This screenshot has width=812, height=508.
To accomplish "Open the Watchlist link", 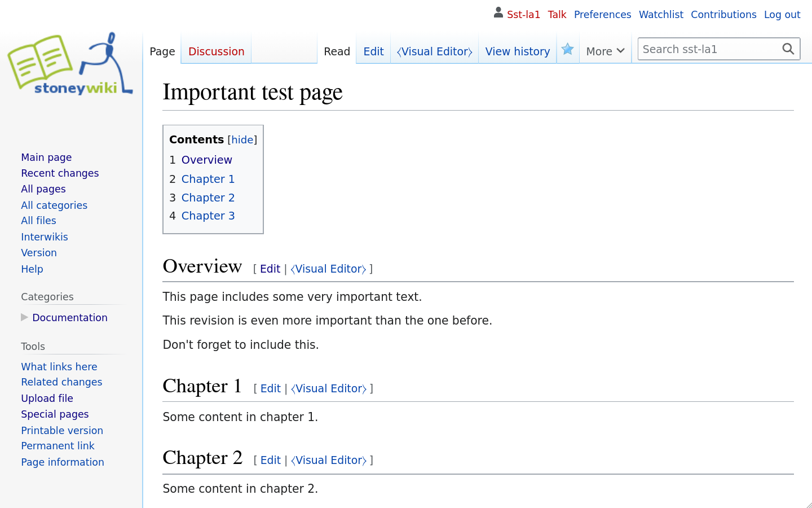I will point(661,15).
